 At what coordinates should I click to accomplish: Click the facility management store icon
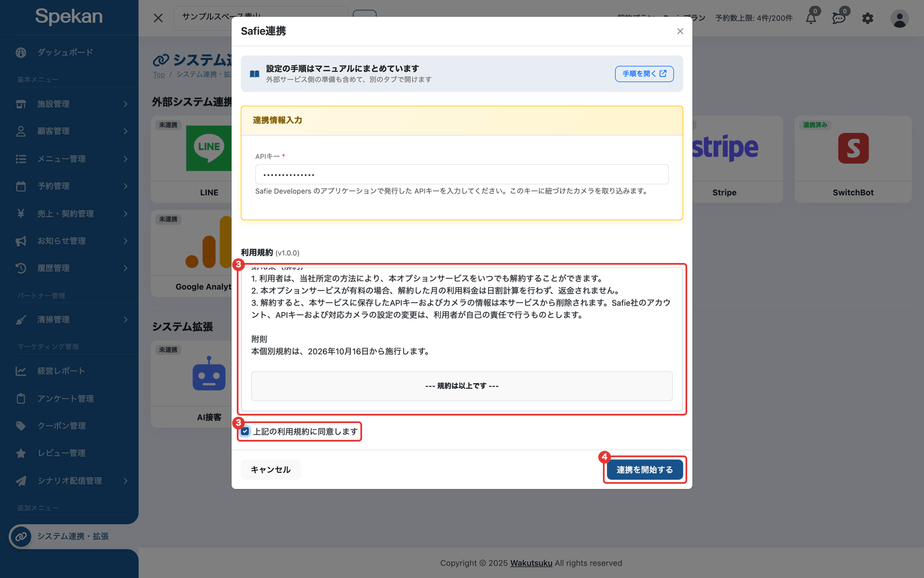(21, 104)
